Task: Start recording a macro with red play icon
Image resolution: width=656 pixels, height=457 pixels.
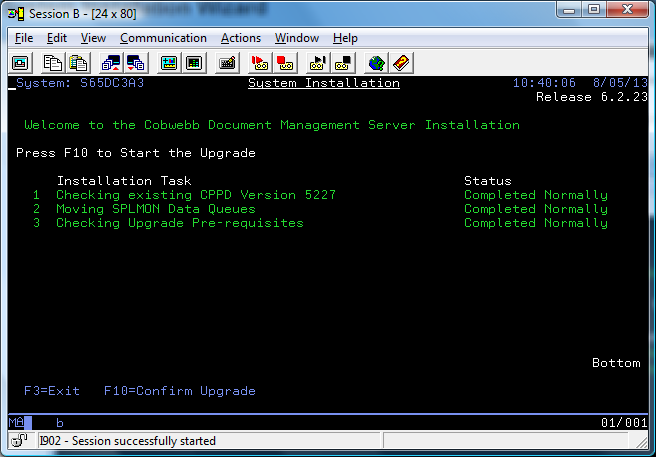Action: point(260,63)
